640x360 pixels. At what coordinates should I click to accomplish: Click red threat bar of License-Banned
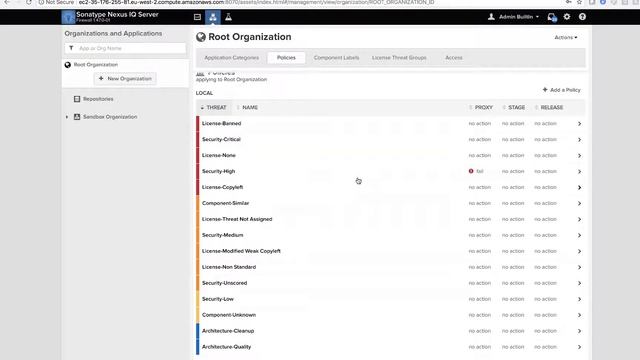tap(198, 124)
